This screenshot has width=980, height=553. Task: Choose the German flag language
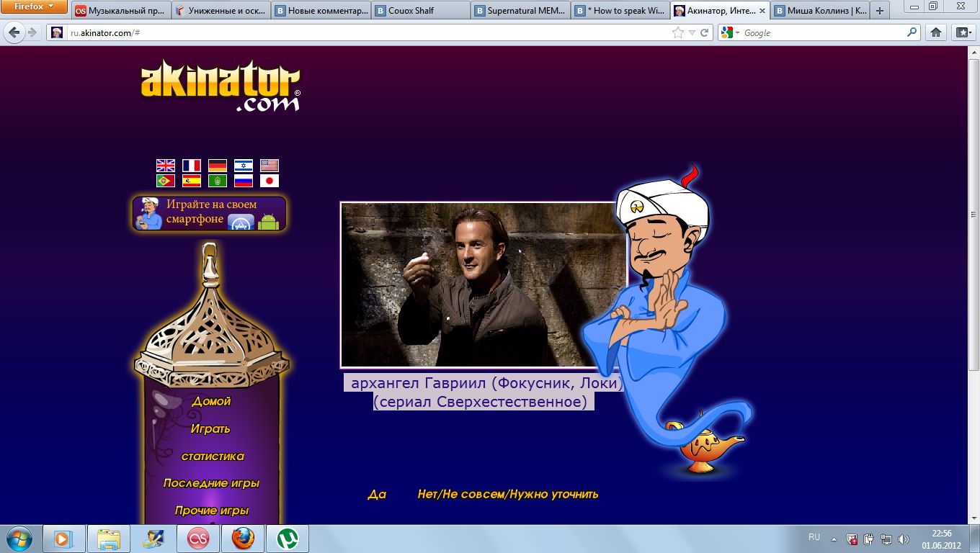click(x=218, y=166)
